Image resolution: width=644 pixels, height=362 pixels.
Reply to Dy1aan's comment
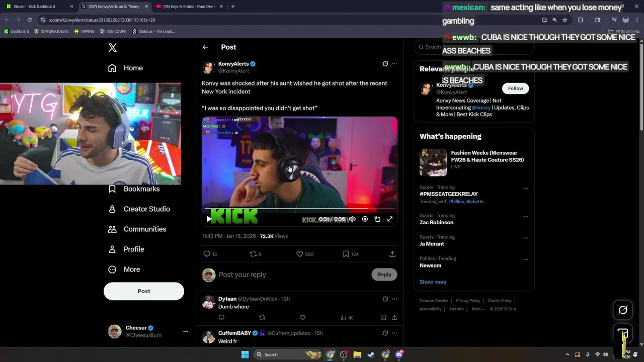(221, 318)
